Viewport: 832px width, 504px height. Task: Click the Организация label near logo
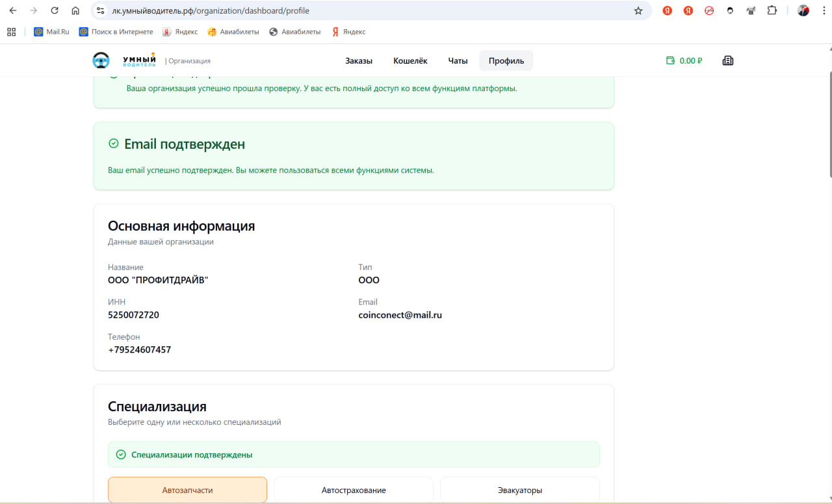point(188,61)
